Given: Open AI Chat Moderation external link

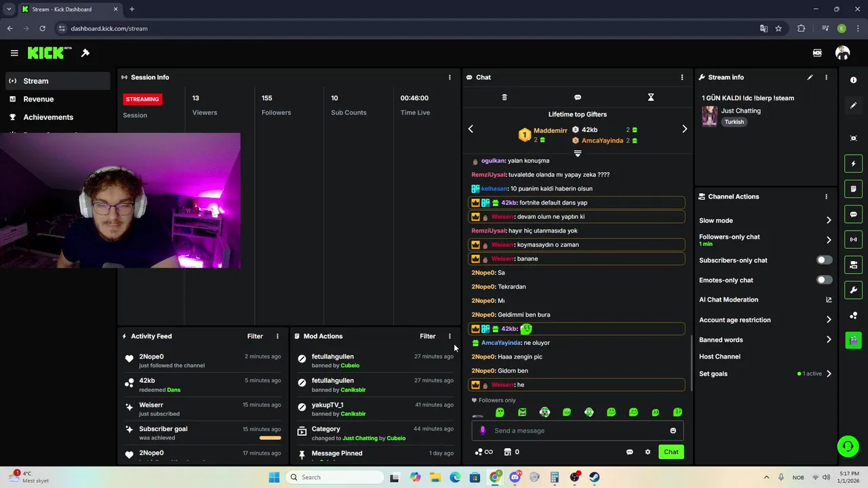Looking at the screenshot, I should [829, 300].
